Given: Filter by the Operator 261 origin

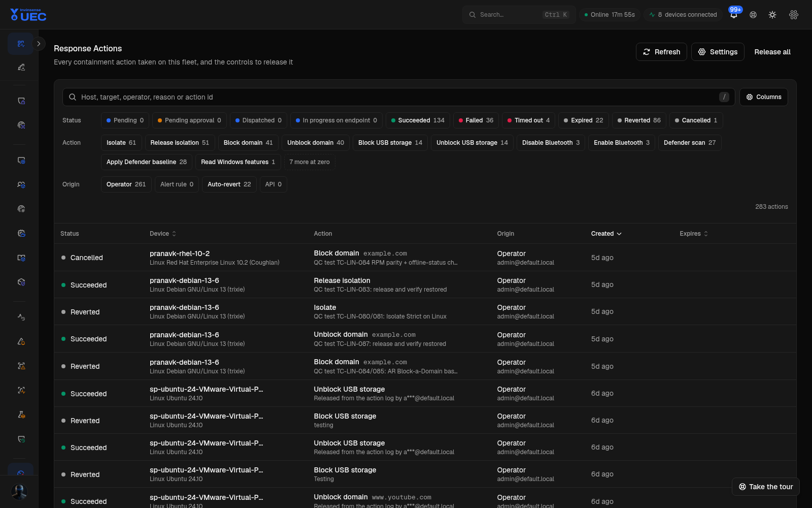Looking at the screenshot, I should pos(126,184).
